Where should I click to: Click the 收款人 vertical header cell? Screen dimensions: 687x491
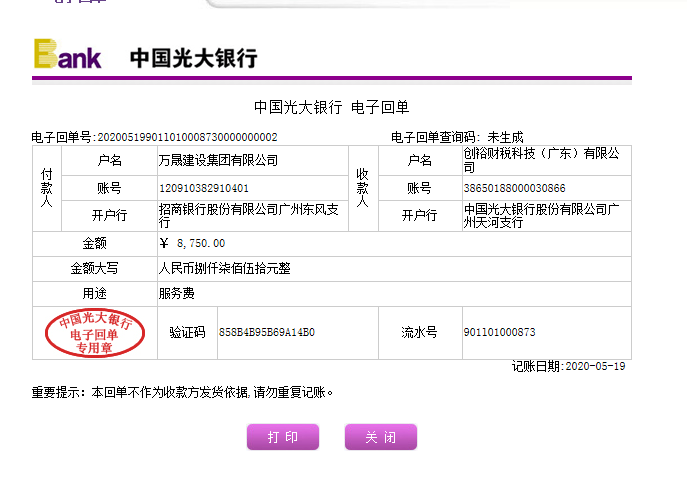[363, 188]
